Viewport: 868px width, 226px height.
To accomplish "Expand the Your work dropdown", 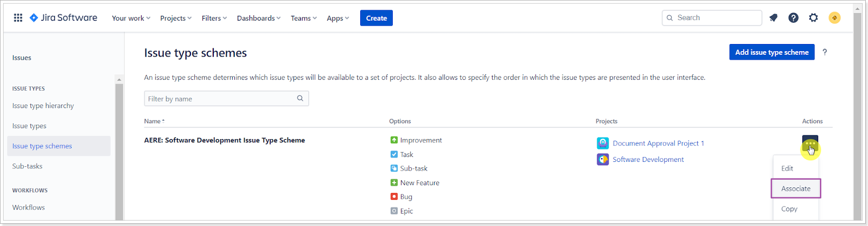I will click(131, 18).
